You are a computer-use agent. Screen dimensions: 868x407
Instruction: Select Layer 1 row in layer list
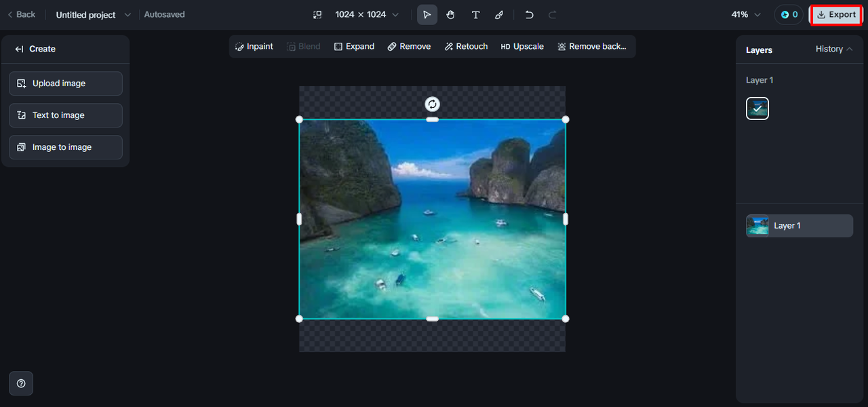pyautogui.click(x=800, y=226)
